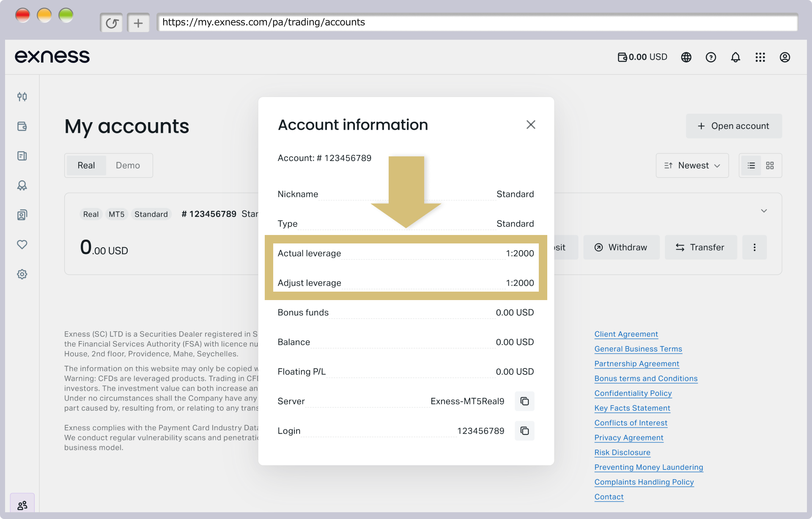Viewport: 812px width, 519px height.
Task: Open the Key Facts Statement link
Action: [632, 408]
